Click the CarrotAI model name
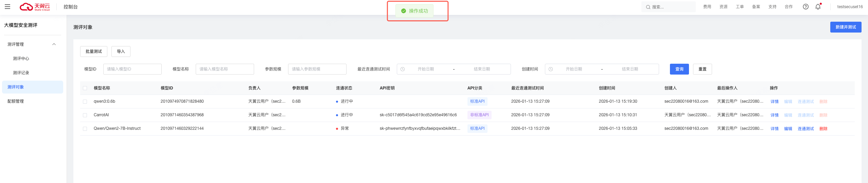Screen dimensions: 868x183 tap(101, 115)
